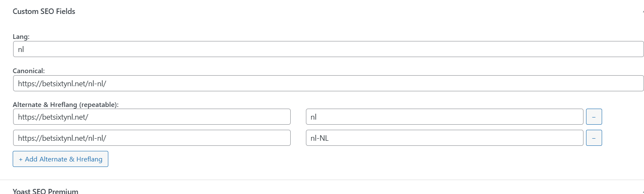Image resolution: width=644 pixels, height=194 pixels.
Task: Focus the hreflang field containing nl-NL
Action: 444,138
